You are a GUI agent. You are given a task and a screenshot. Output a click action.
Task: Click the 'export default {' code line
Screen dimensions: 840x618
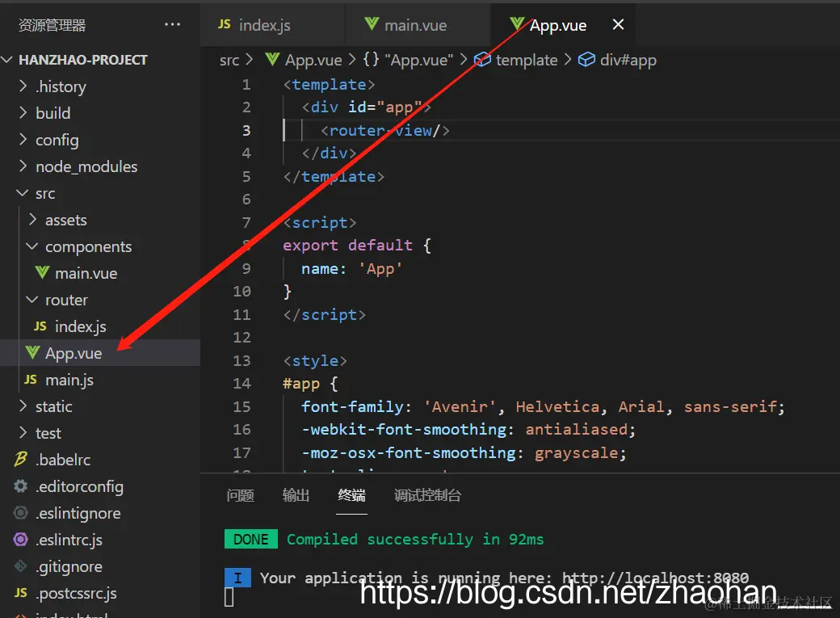[x=357, y=246]
